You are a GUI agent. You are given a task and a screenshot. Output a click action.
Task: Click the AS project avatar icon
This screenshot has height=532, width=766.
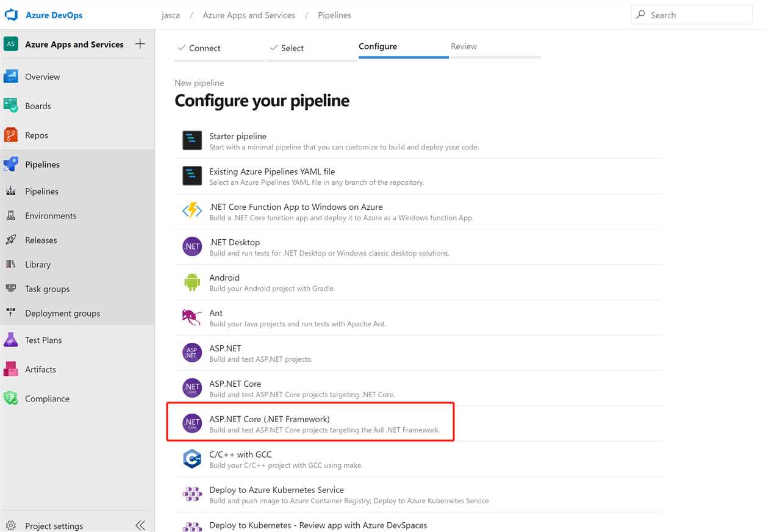click(11, 44)
